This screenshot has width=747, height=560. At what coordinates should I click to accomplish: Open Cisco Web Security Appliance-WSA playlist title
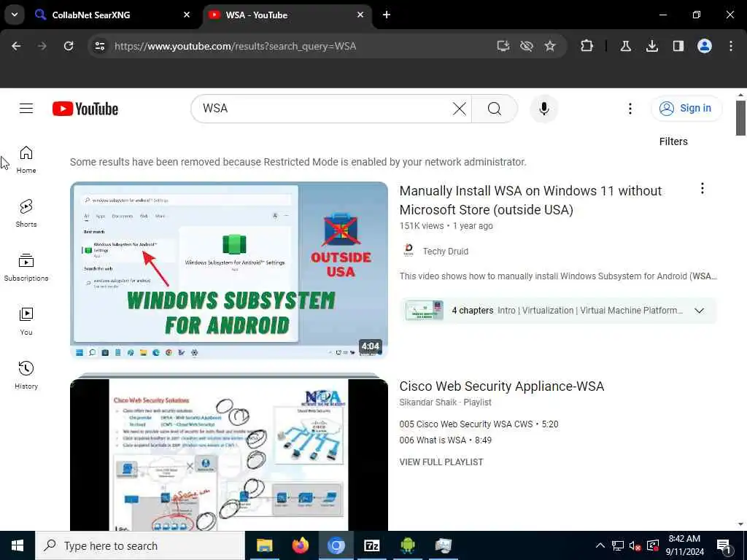tap(501, 386)
